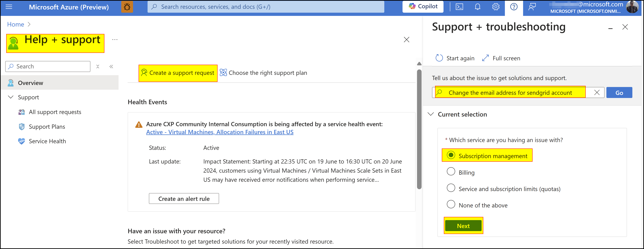Click Microsoft Azure (Preview) title
644x249 pixels.
[69, 7]
